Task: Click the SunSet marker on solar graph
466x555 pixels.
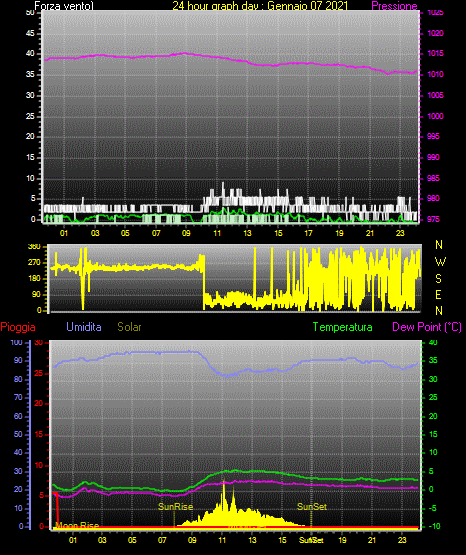Action: pos(312,507)
